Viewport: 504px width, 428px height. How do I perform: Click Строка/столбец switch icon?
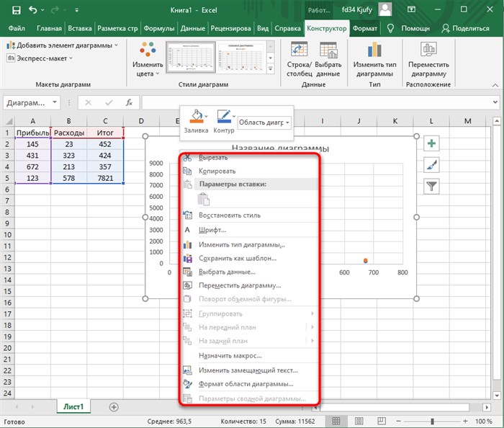click(299, 50)
